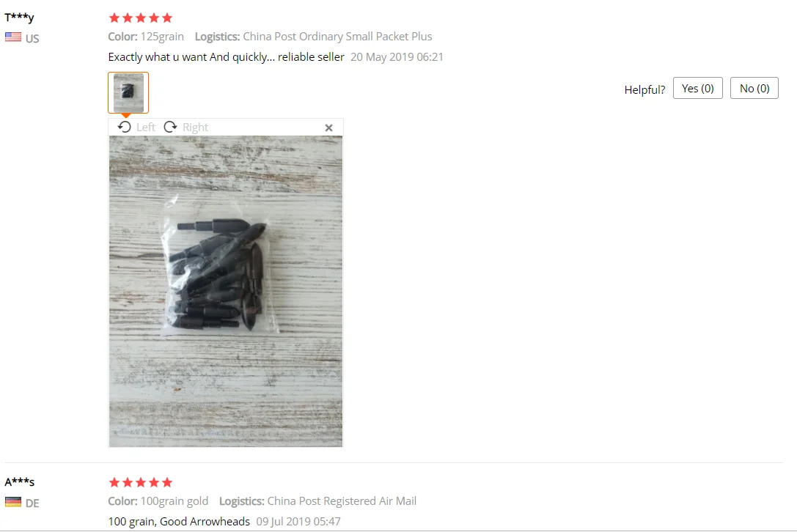This screenshot has height=532, width=797.
Task: Click the five-star rating of A***s
Action: (141, 482)
